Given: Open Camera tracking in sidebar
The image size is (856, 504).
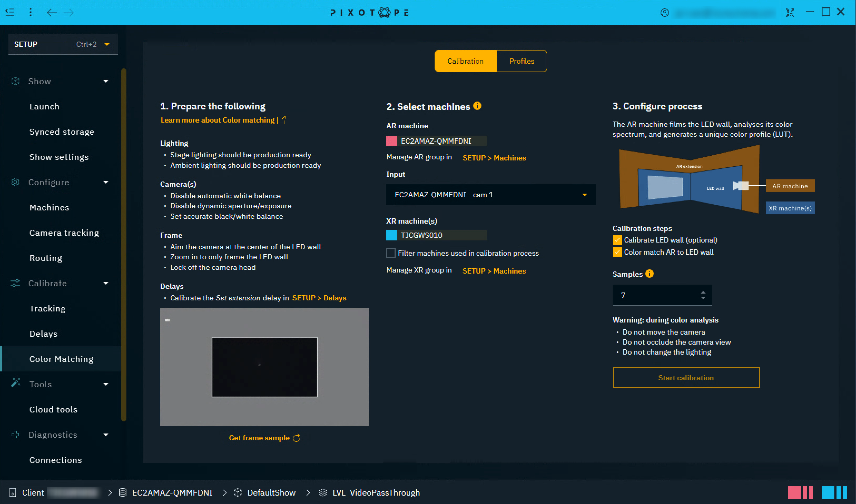Looking at the screenshot, I should click(x=64, y=233).
